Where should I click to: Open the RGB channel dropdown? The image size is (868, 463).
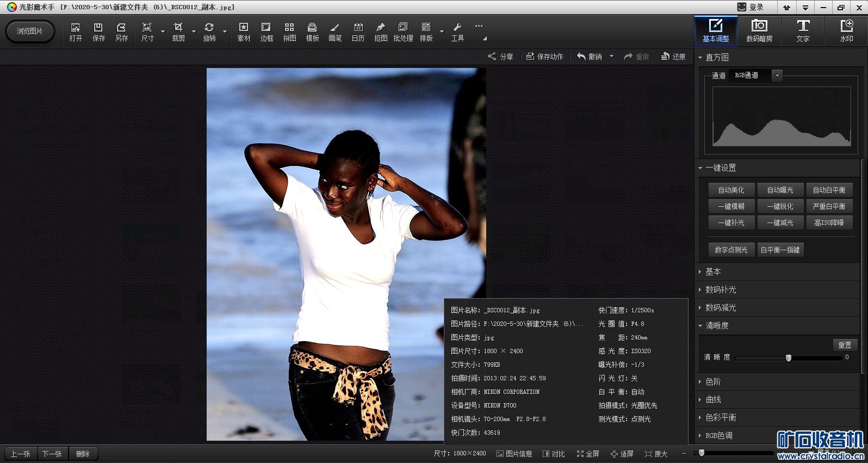pyautogui.click(x=777, y=76)
